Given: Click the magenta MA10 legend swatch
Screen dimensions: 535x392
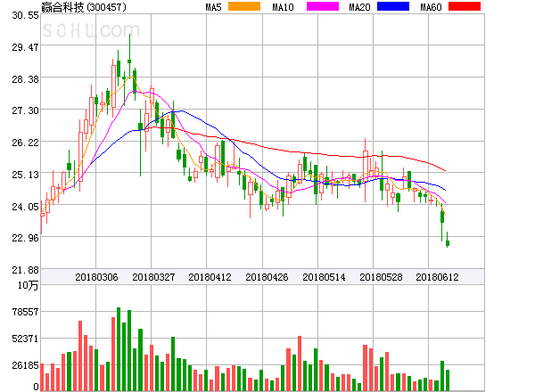Looking at the screenshot, I should click(x=323, y=6).
